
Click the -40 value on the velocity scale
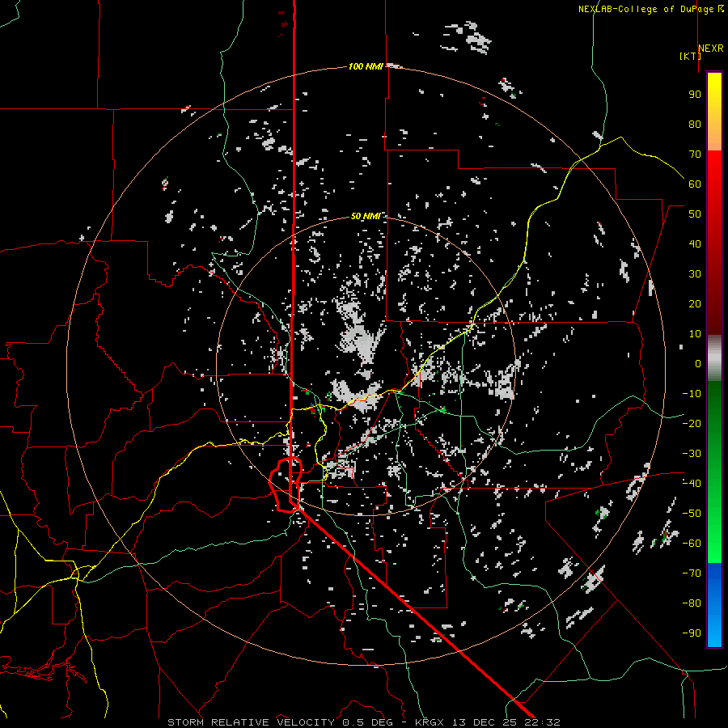click(692, 484)
